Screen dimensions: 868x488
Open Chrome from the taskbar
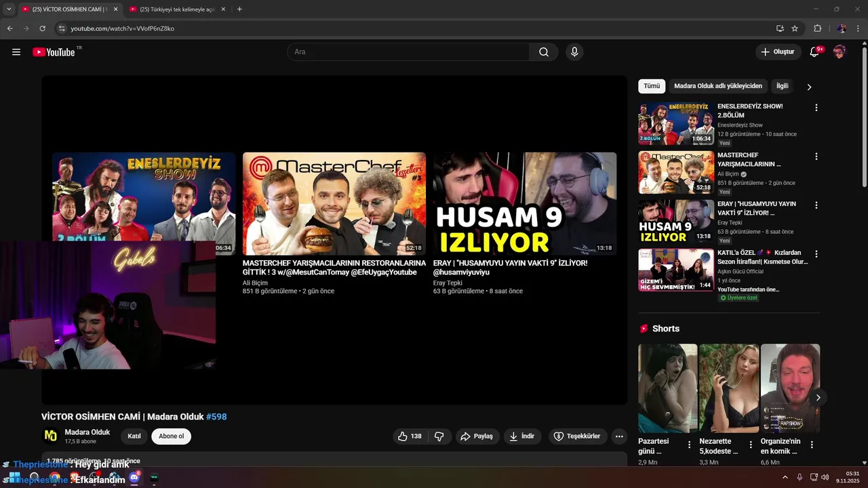(55, 477)
